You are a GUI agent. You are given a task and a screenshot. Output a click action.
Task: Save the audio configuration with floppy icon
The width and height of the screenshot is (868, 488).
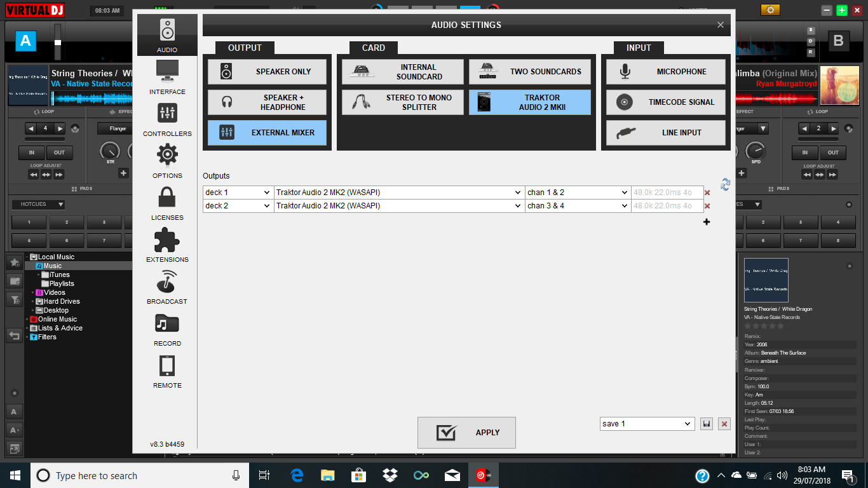click(707, 424)
